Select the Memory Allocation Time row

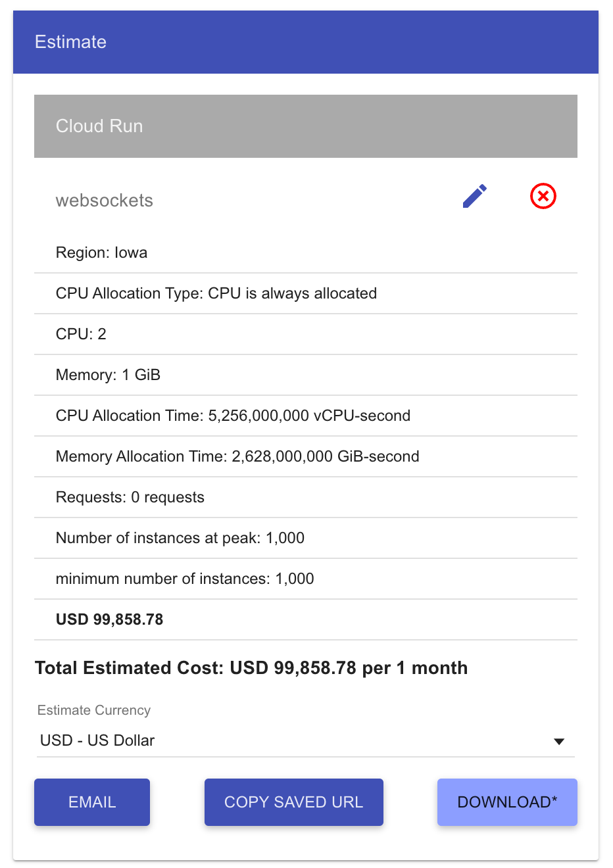(237, 456)
